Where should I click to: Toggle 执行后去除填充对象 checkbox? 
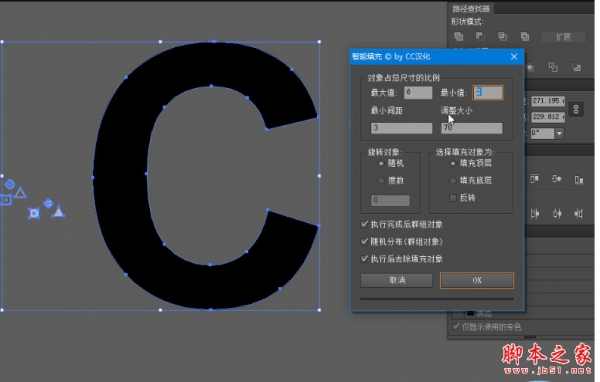point(364,259)
